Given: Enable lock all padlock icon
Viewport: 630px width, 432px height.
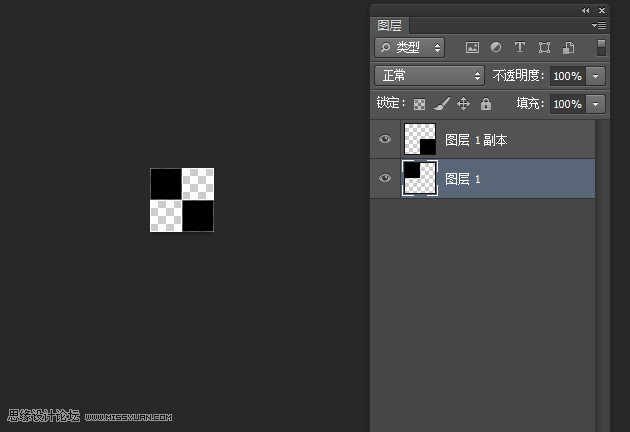Looking at the screenshot, I should coord(486,104).
